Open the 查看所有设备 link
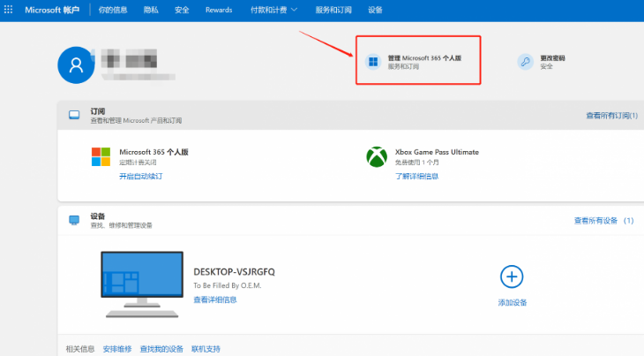Screen dimensions: 644x356 click(603, 220)
